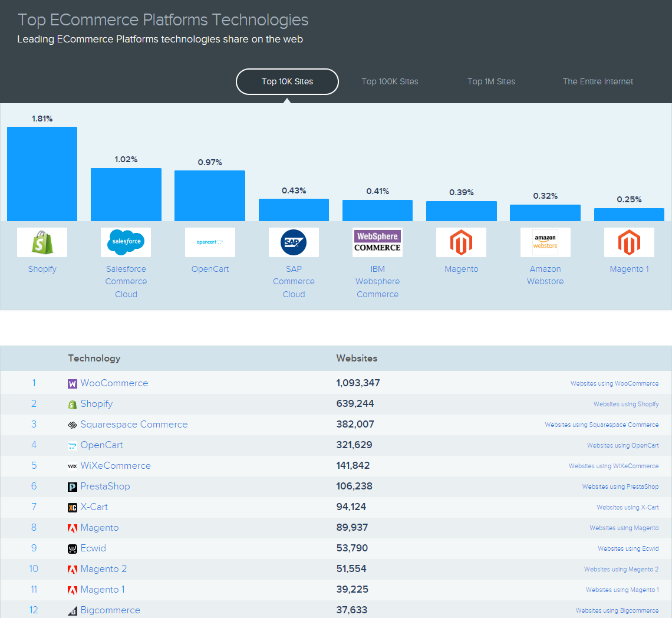Image resolution: width=672 pixels, height=618 pixels.
Task: Click the PrestaShop icon in row 6
Action: 73,486
